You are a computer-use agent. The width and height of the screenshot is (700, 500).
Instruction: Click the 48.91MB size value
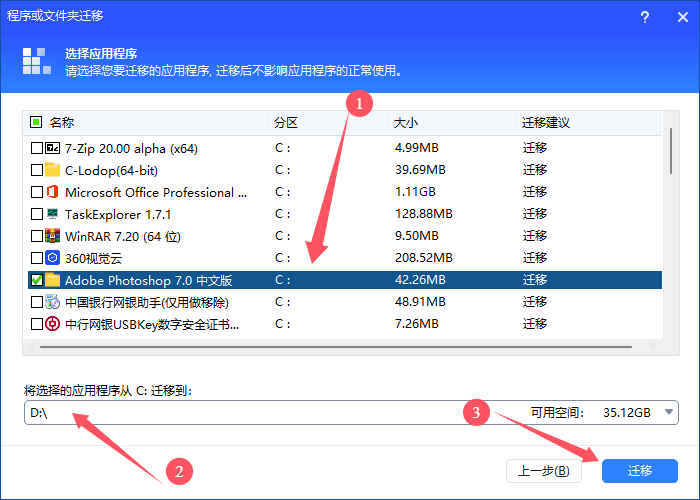[x=420, y=301]
